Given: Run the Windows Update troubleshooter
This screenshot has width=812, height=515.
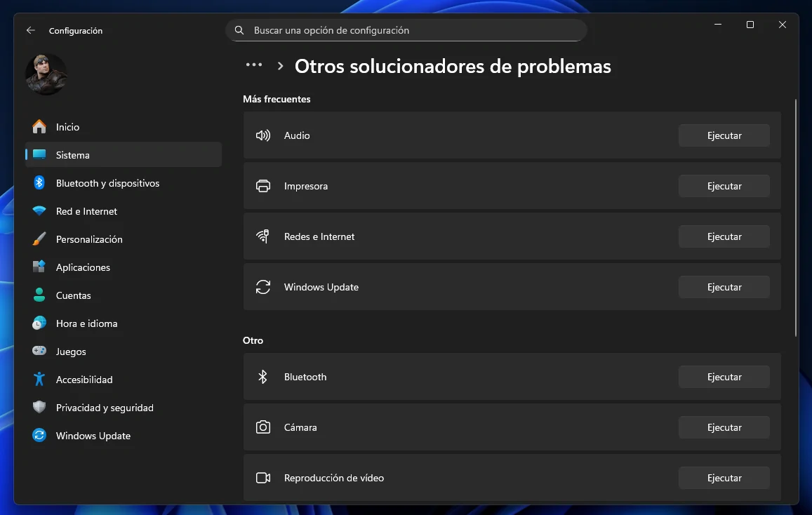Looking at the screenshot, I should click(x=724, y=287).
